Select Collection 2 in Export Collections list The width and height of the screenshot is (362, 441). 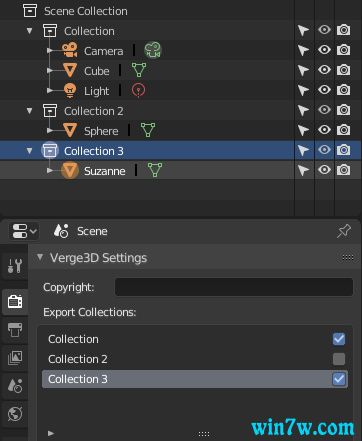point(195,359)
